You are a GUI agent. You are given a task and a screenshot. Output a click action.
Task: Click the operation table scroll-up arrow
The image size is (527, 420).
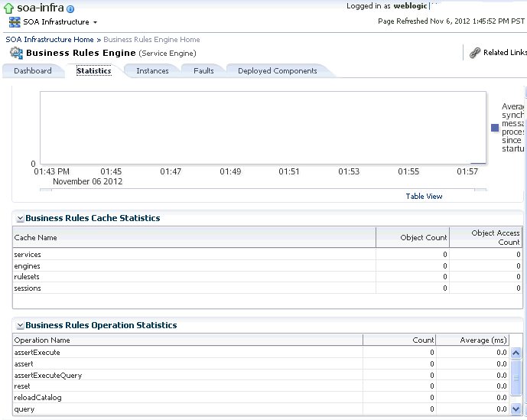tap(516, 353)
